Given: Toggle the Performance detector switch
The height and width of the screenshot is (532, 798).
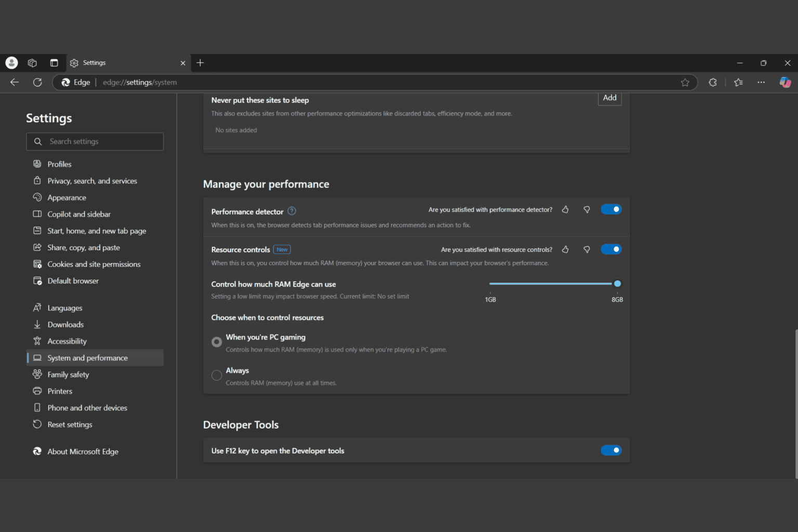Looking at the screenshot, I should (x=611, y=209).
